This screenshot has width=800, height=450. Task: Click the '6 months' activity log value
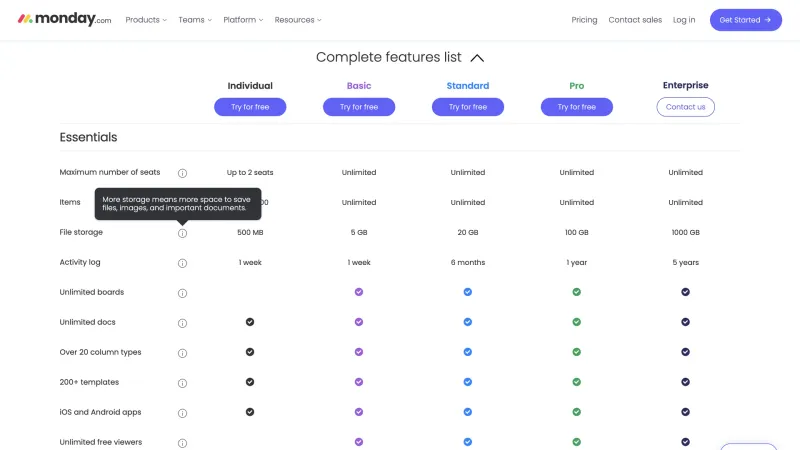(468, 262)
